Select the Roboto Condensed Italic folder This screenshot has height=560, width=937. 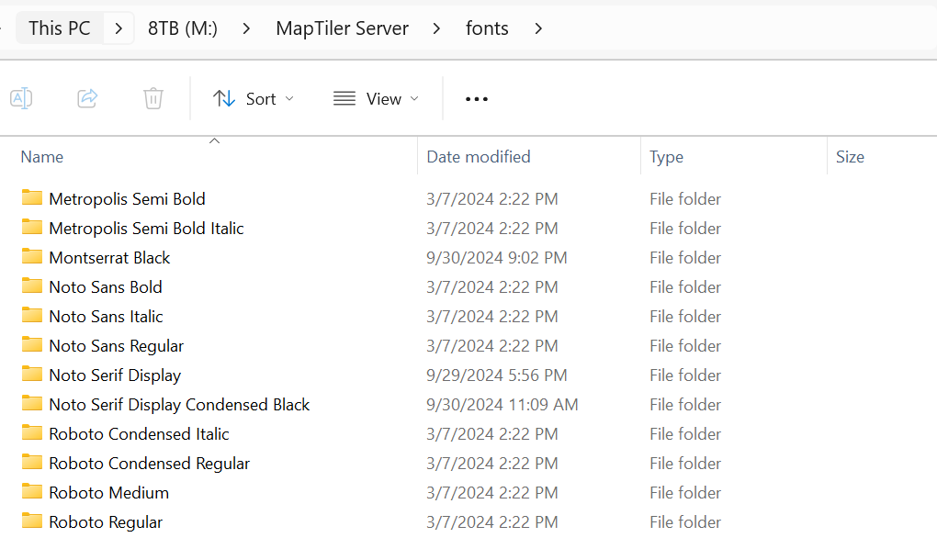tap(139, 433)
